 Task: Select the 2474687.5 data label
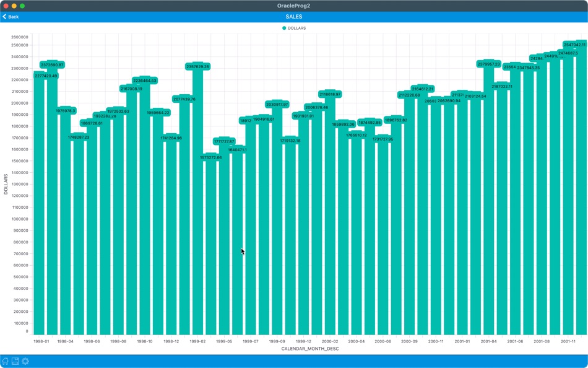tap(568, 53)
